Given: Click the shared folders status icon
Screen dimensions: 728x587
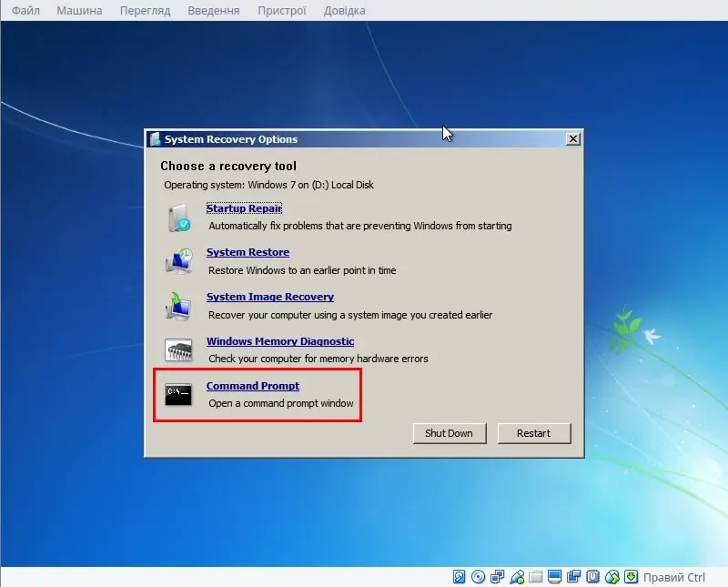Looking at the screenshot, I should tap(535, 577).
